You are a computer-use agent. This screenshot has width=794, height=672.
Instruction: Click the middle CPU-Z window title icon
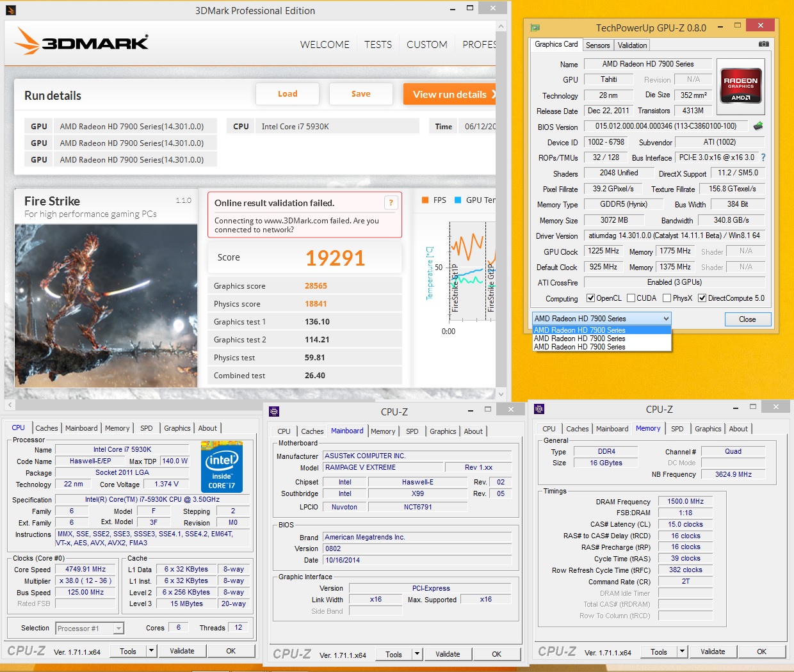pos(274,412)
